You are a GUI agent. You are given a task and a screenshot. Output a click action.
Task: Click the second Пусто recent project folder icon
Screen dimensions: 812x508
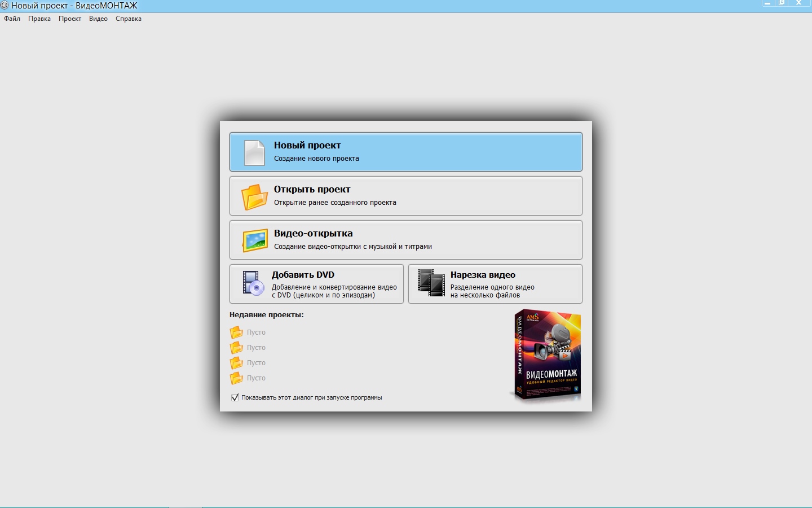pyautogui.click(x=236, y=348)
